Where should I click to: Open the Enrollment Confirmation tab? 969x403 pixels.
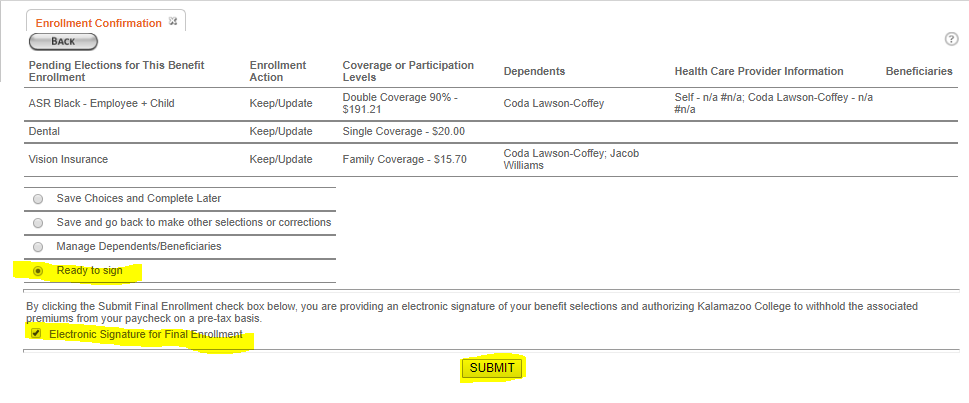pyautogui.click(x=98, y=23)
